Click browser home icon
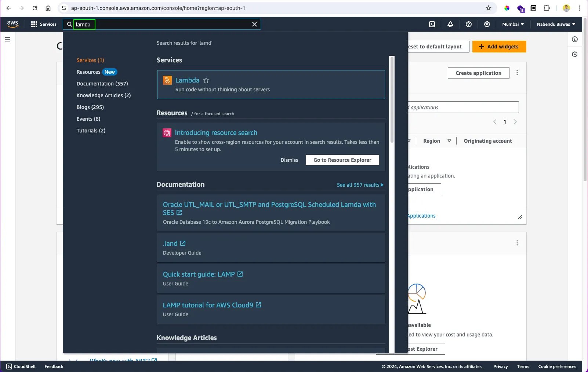This screenshot has height=372, width=588. click(x=48, y=8)
